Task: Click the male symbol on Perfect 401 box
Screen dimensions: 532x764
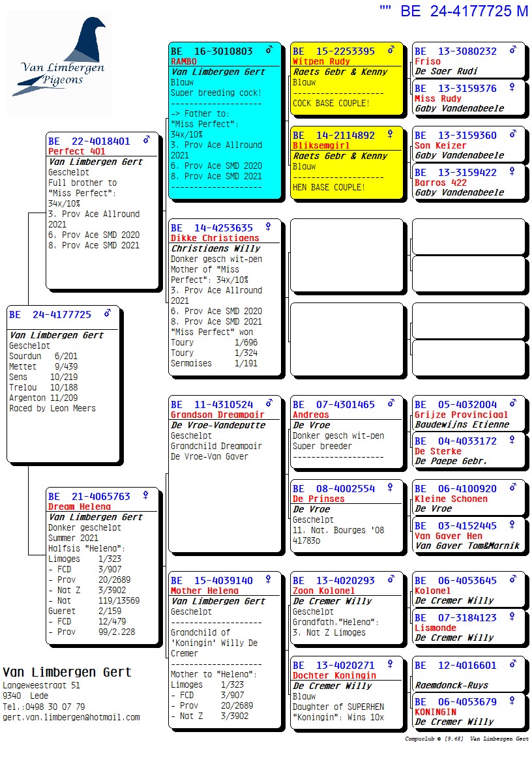Action: tap(146, 140)
